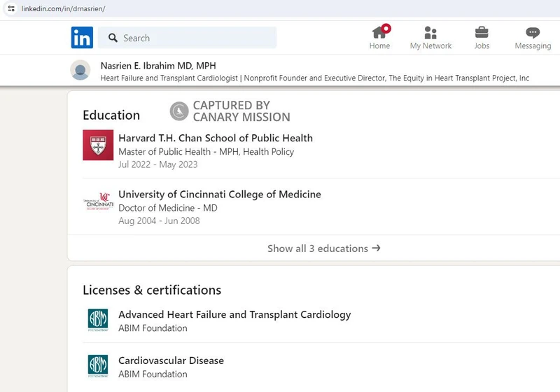
Task: Click the dates 'Jul 2022 - May 2023'
Action: [x=158, y=164]
